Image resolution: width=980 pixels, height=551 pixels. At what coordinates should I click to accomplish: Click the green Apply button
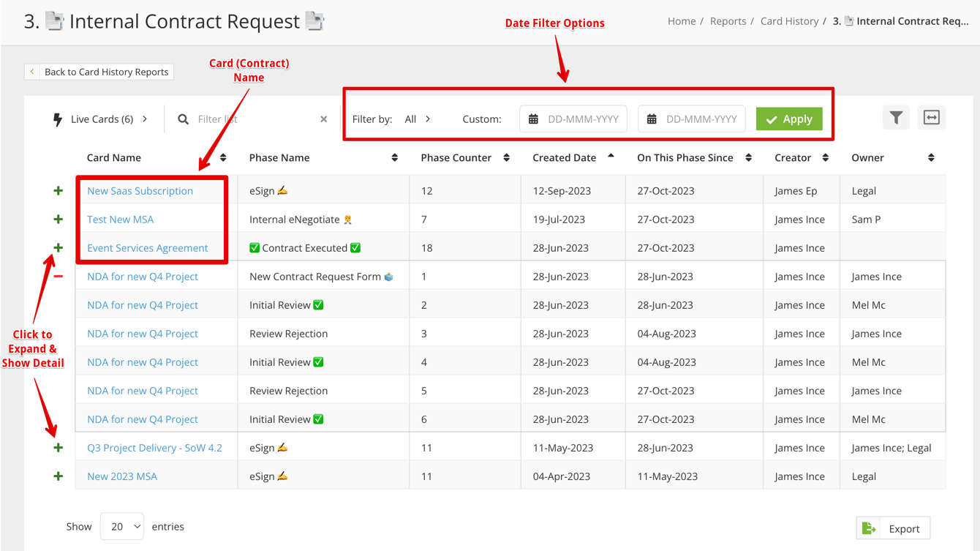[788, 119]
